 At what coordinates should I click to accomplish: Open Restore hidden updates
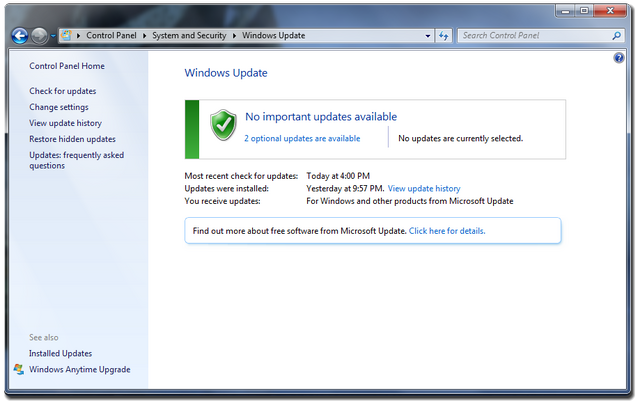point(72,139)
